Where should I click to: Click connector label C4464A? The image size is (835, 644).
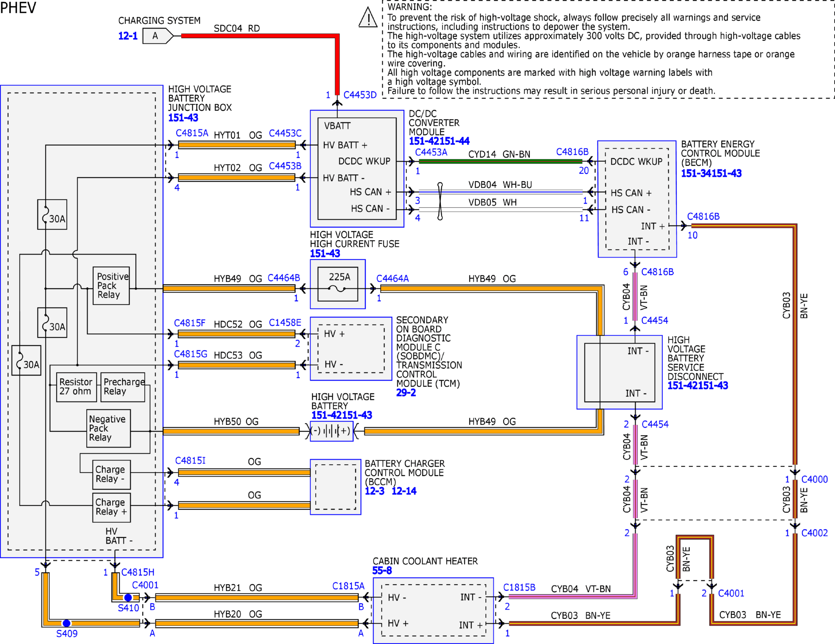coord(392,279)
